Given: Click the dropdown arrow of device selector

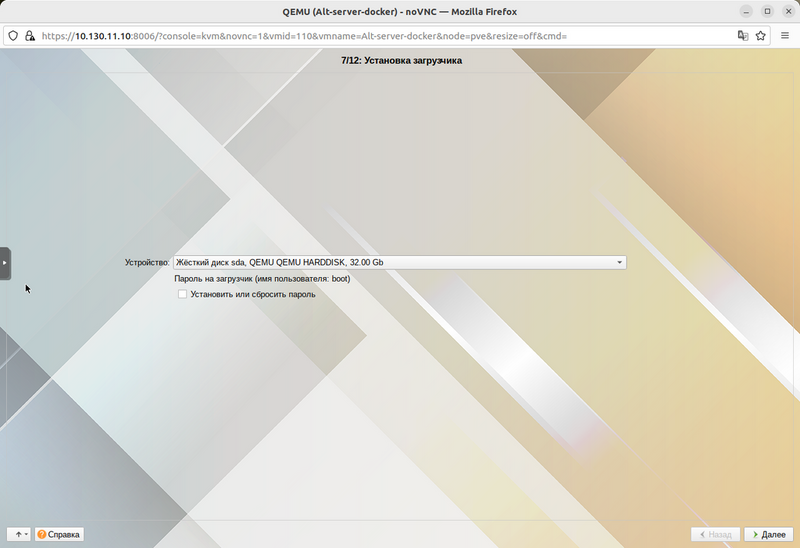Looking at the screenshot, I should pos(620,262).
